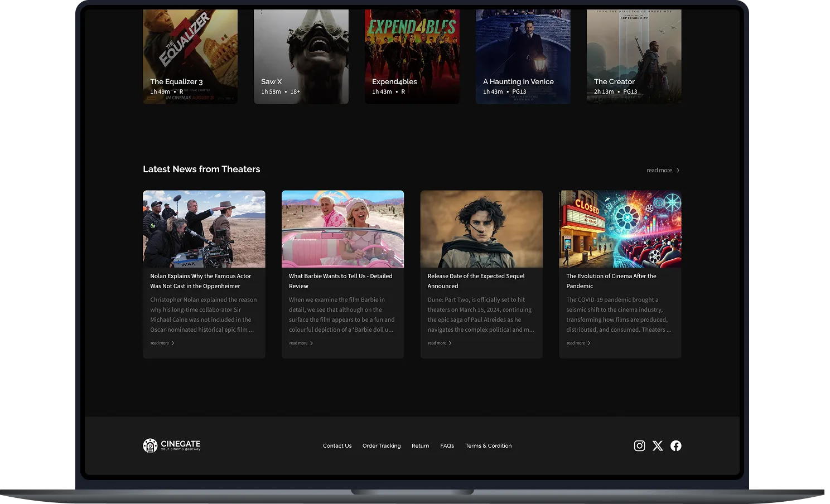The height and width of the screenshot is (504, 830).
Task: Click the 'Saw X' title text
Action: click(272, 81)
